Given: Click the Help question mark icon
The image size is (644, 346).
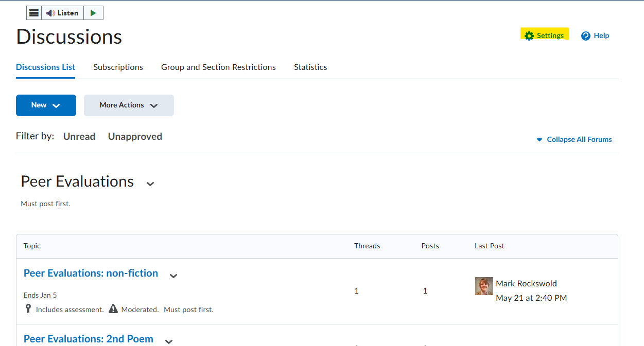Looking at the screenshot, I should click(586, 36).
